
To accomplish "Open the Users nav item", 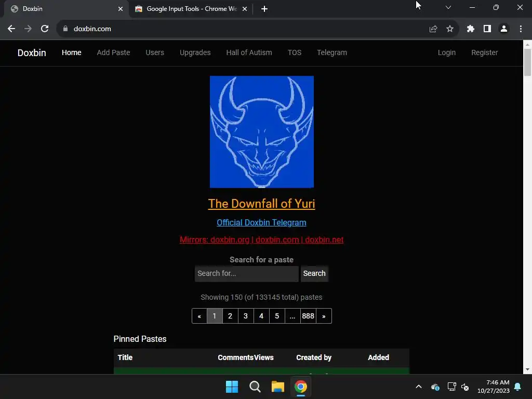I will [155, 52].
